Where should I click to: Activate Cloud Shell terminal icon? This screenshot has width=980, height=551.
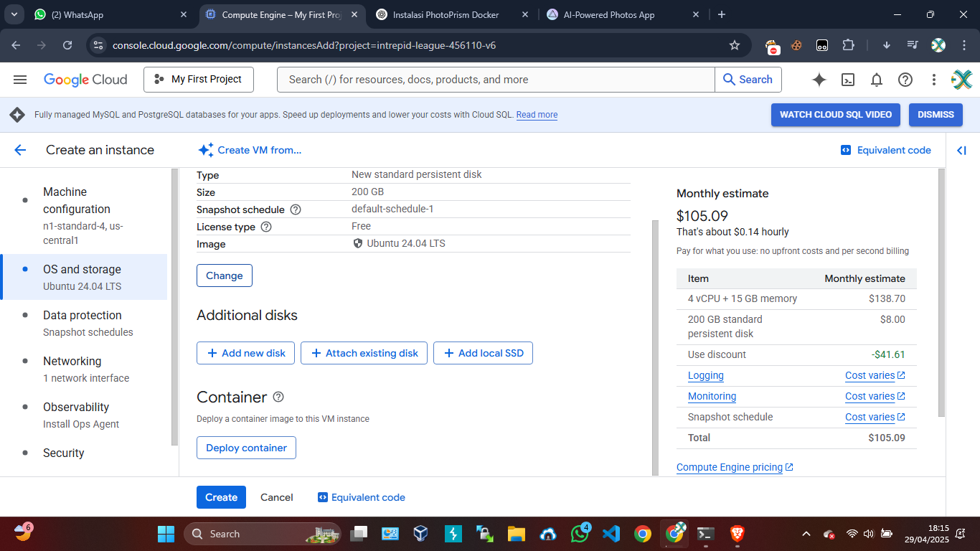pyautogui.click(x=848, y=80)
